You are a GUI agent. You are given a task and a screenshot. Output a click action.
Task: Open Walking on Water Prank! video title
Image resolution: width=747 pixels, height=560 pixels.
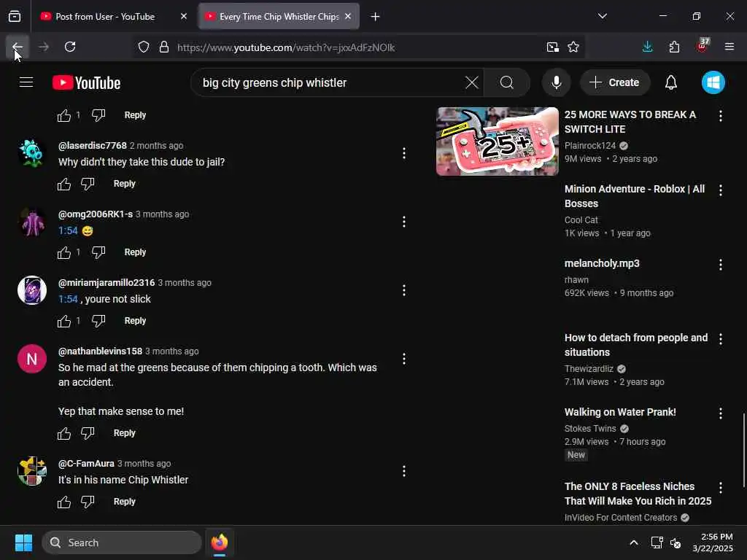620,413
